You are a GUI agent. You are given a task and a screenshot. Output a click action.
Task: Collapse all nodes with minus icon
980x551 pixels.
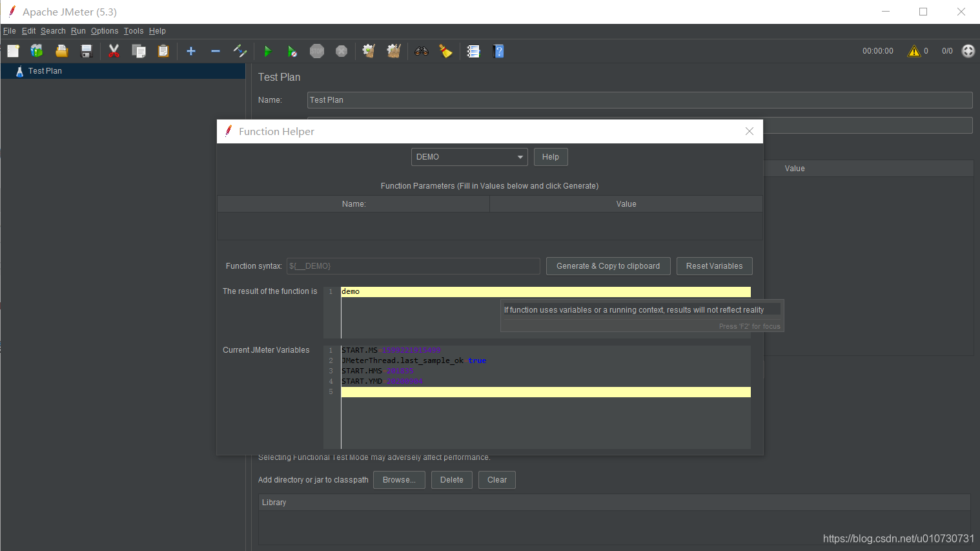click(216, 51)
